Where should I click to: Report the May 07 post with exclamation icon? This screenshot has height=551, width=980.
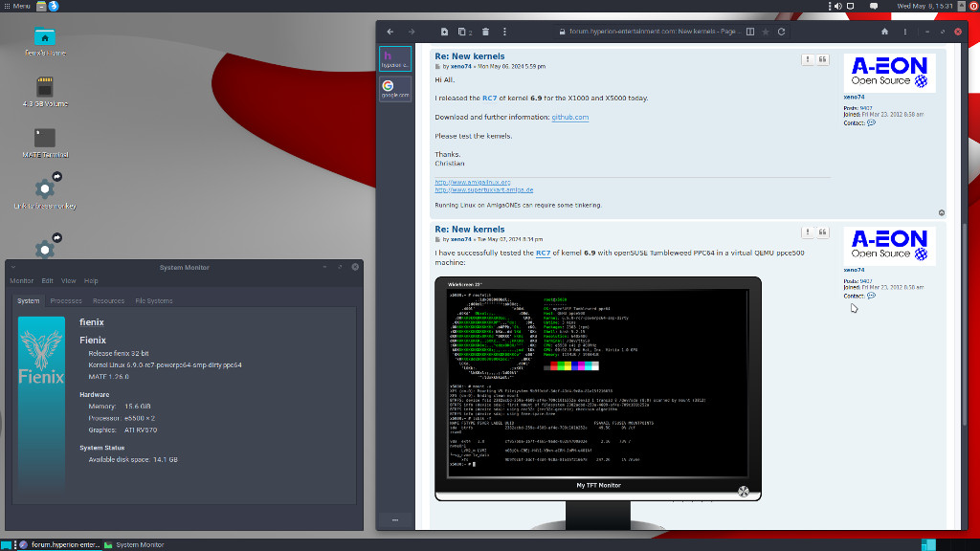tap(808, 232)
